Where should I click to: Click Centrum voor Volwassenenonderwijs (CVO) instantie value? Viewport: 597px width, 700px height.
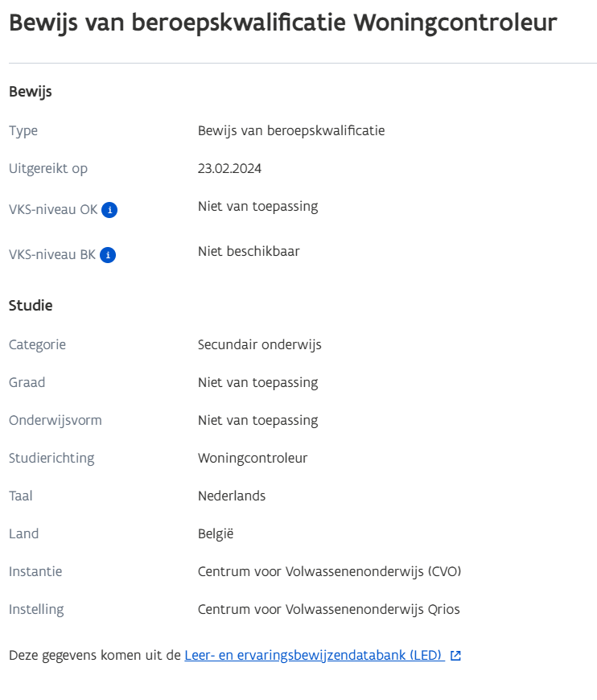329,571
